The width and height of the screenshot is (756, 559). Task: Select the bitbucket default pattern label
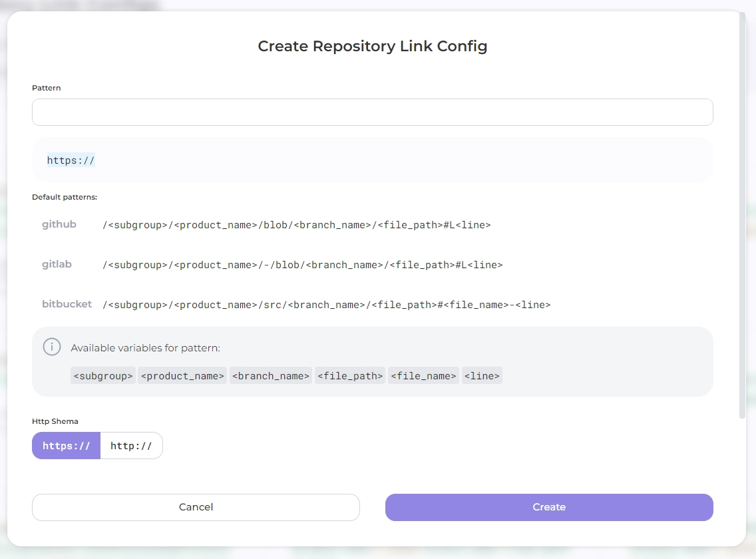click(x=67, y=305)
